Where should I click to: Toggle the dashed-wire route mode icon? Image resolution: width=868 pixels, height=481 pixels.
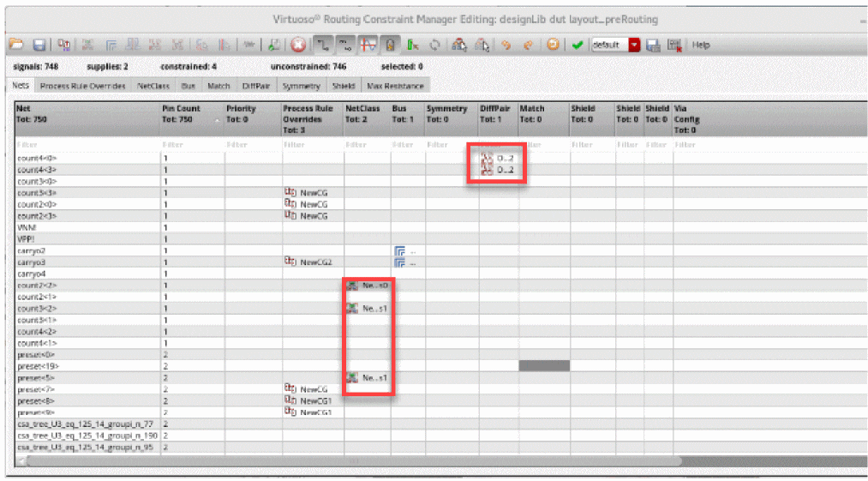pos(345,45)
